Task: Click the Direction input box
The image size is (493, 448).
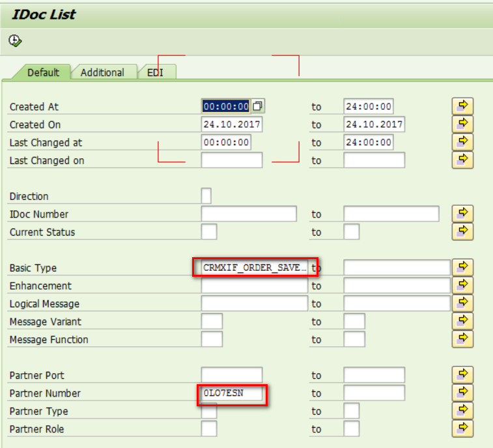Action: tap(206, 196)
